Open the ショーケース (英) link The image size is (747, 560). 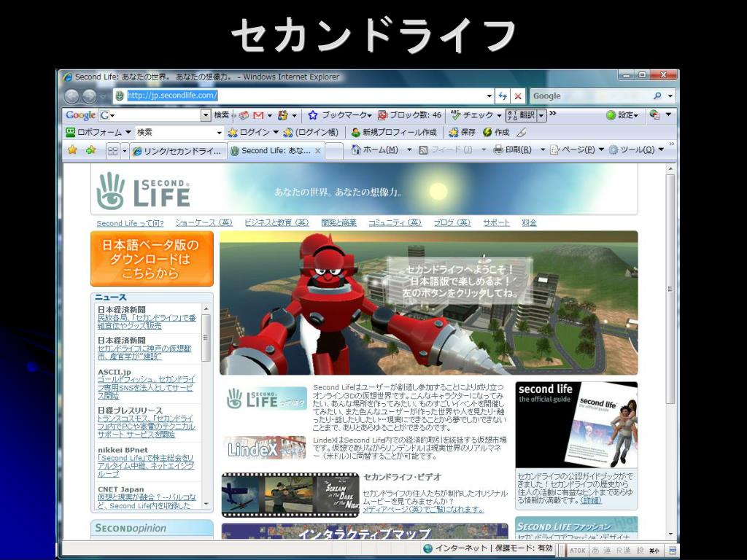pos(204,223)
